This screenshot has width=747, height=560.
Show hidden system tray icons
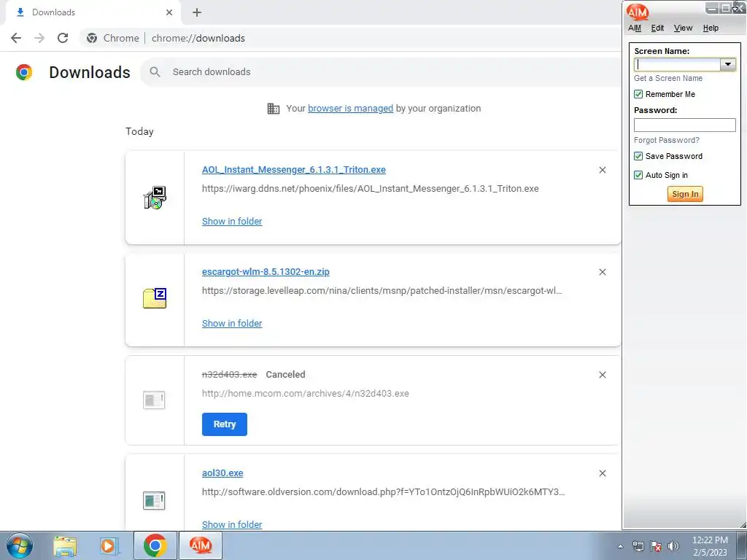[x=620, y=546]
